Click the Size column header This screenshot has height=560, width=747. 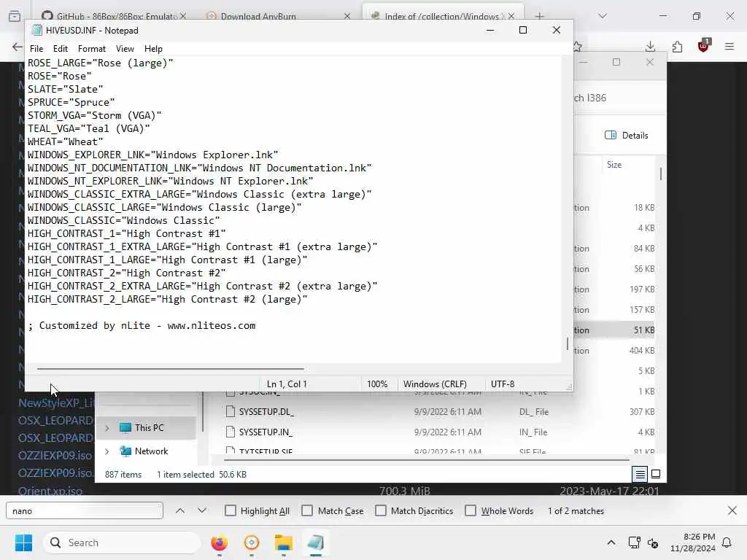click(x=614, y=165)
